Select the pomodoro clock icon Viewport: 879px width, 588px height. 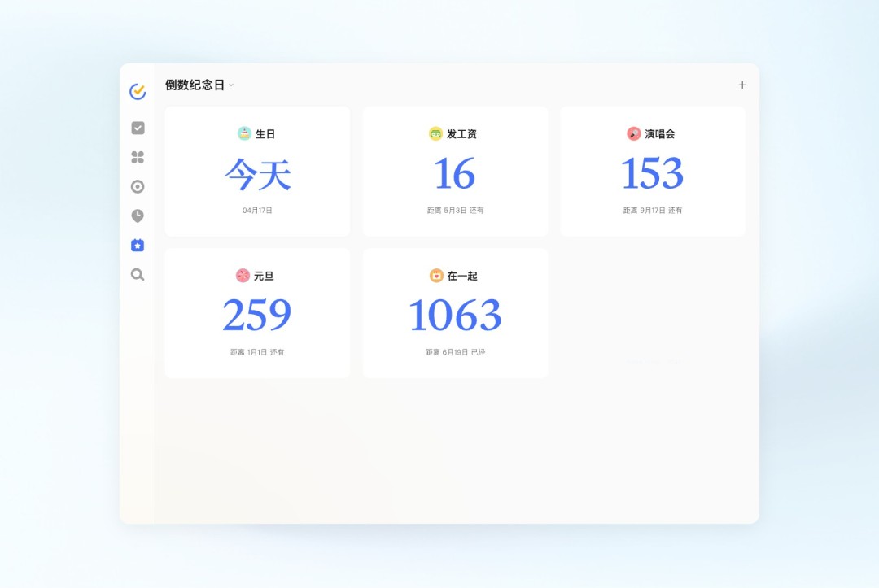(137, 216)
